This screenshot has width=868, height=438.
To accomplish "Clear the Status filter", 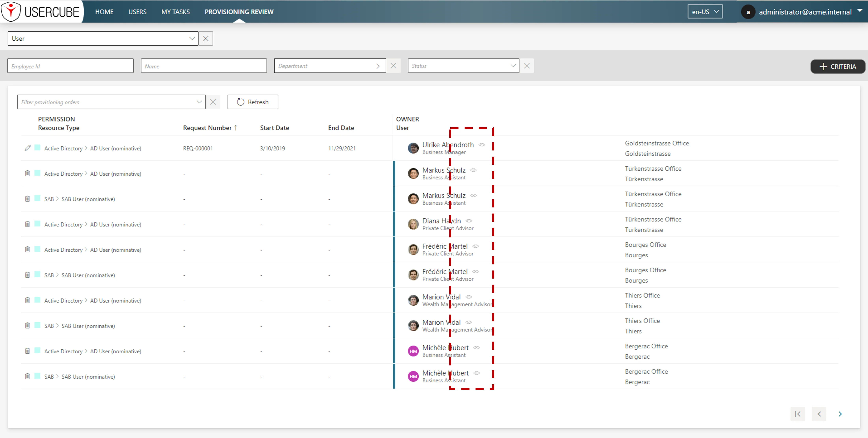I will tap(527, 66).
